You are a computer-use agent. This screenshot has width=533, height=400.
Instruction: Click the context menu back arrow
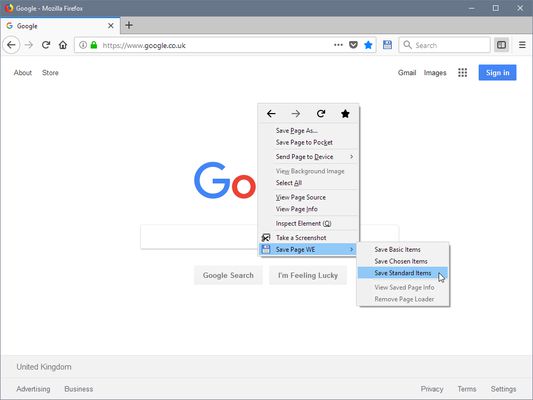[271, 114]
